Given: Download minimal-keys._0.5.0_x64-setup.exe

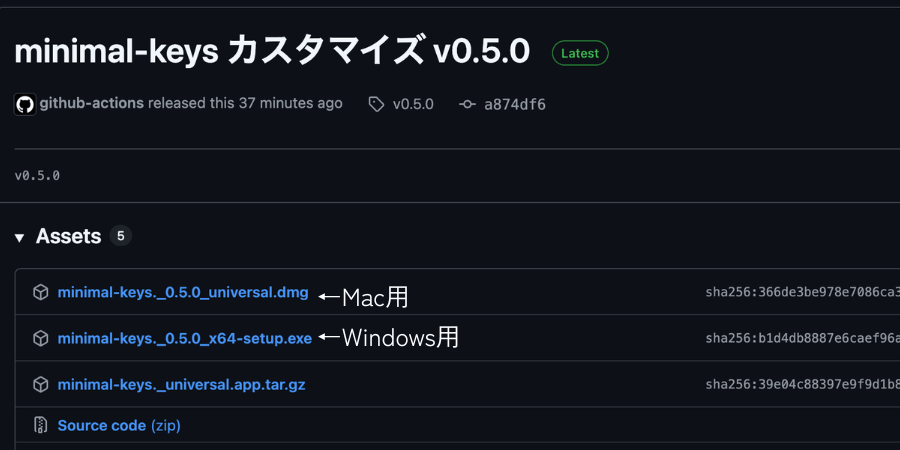Looking at the screenshot, I should coord(185,339).
